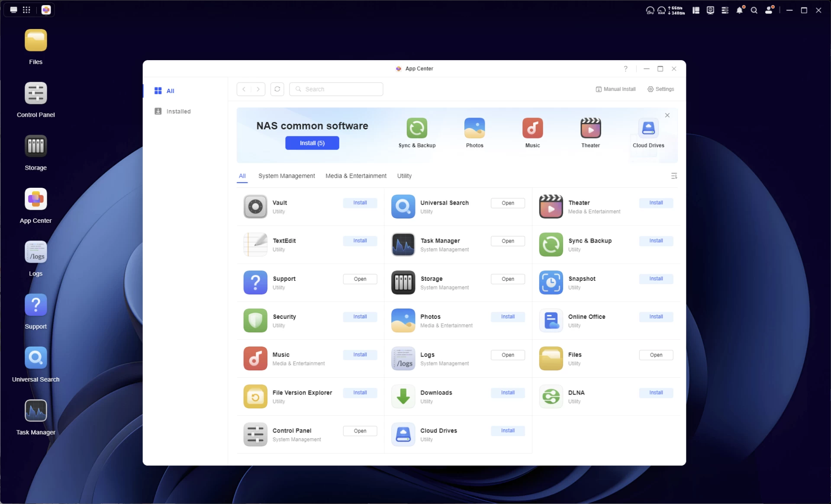Switch to the All category tab
Viewport: 831px width, 504px height.
242,176
